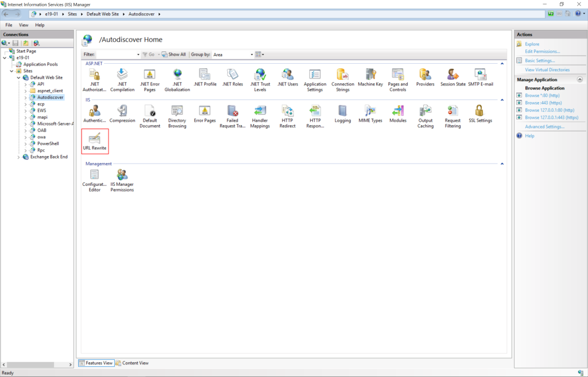
Task: Open the Configuration Editor
Action: point(94,180)
